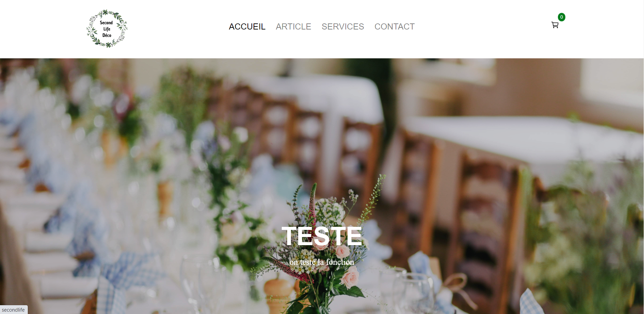Click the secondlife status label
Screen dimensions: 644x314
(x=14, y=310)
